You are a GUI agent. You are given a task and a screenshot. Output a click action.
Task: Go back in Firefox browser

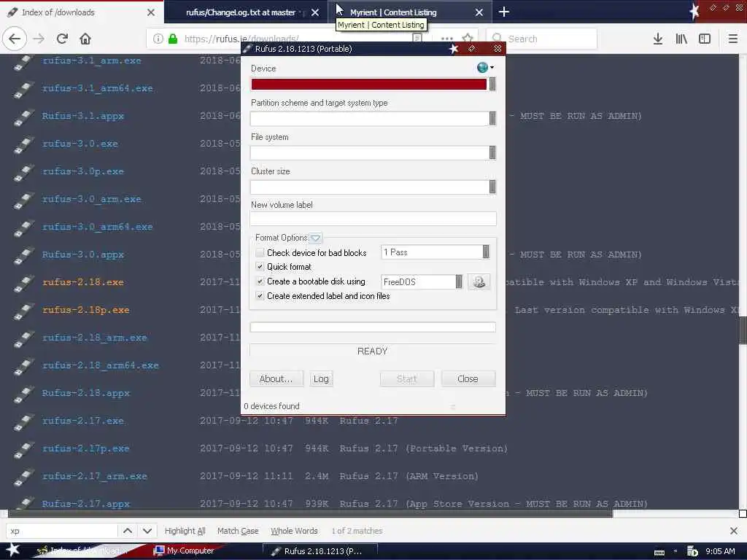point(15,39)
